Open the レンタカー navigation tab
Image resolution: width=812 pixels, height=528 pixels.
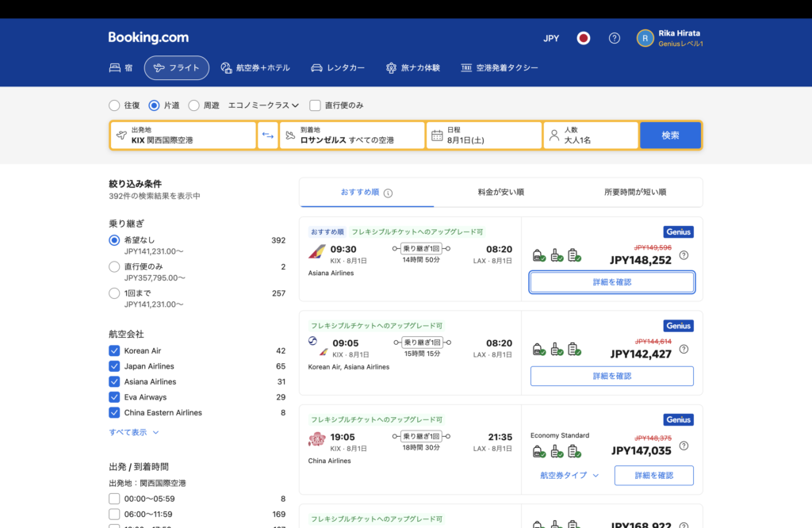(x=338, y=68)
